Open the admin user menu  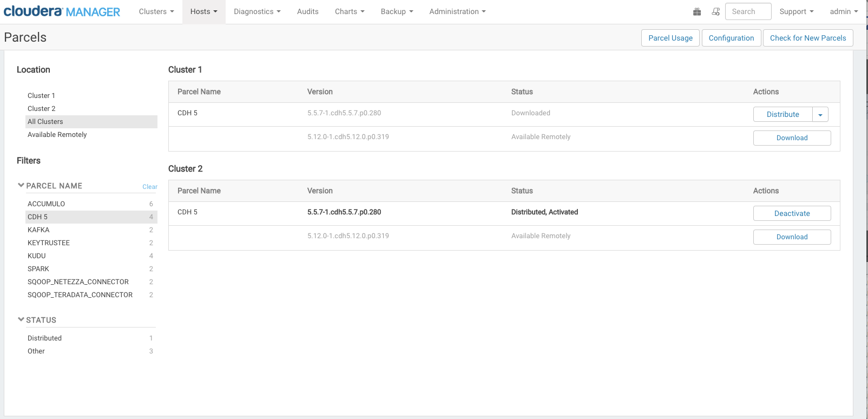tap(843, 11)
